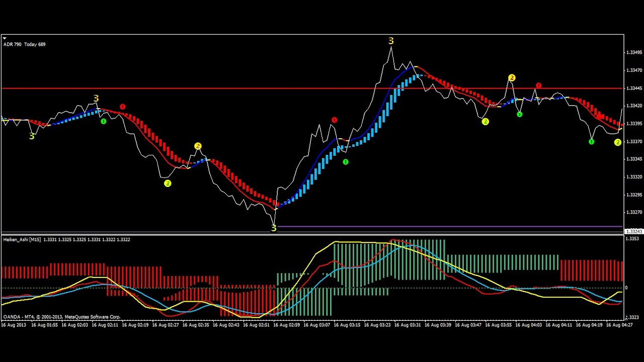Click the '16 Aug 03:31' time label
This screenshot has width=644, height=362.
click(x=408, y=325)
